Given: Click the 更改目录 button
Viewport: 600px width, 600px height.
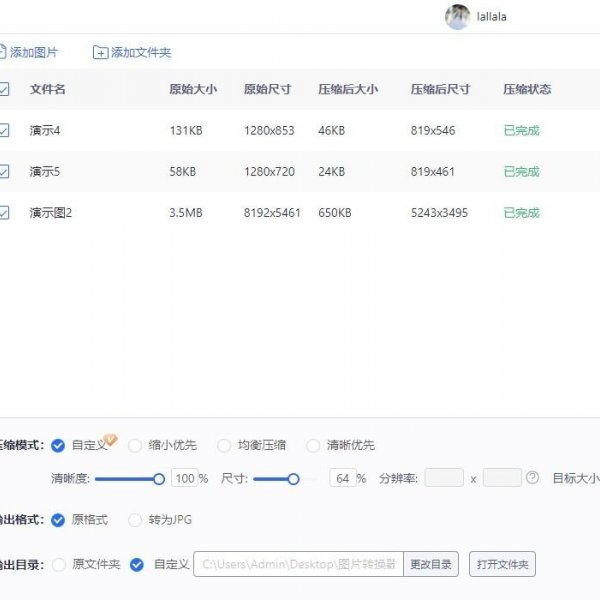Looking at the screenshot, I should (x=431, y=565).
